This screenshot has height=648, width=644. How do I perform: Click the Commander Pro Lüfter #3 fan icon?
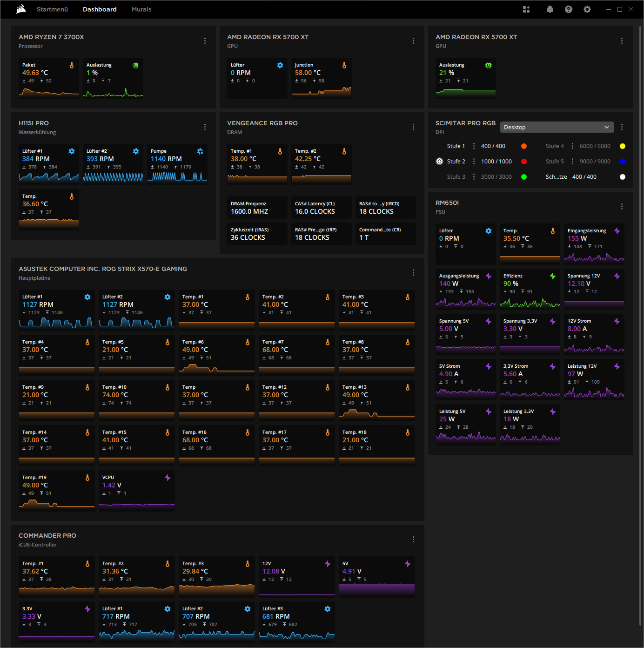[328, 609]
